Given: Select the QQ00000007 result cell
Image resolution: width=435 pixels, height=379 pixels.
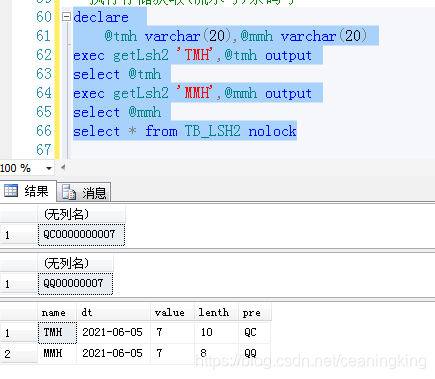Looking at the screenshot, I should coord(75,284).
